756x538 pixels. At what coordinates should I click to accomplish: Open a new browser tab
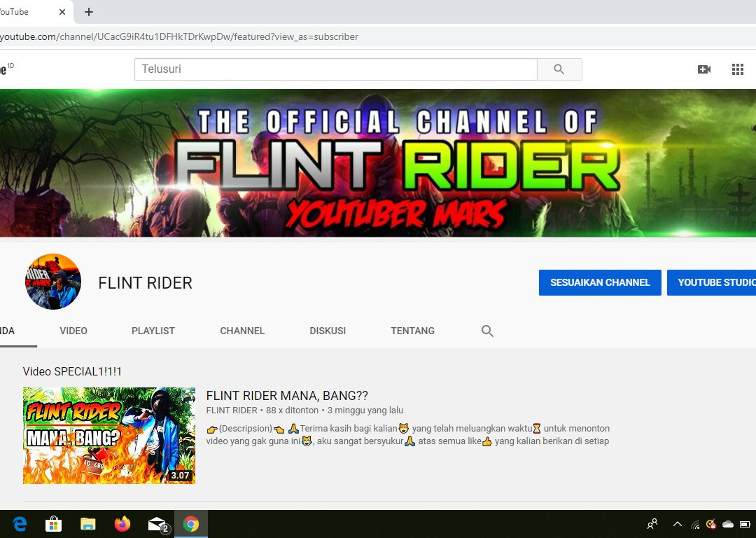coord(89,12)
